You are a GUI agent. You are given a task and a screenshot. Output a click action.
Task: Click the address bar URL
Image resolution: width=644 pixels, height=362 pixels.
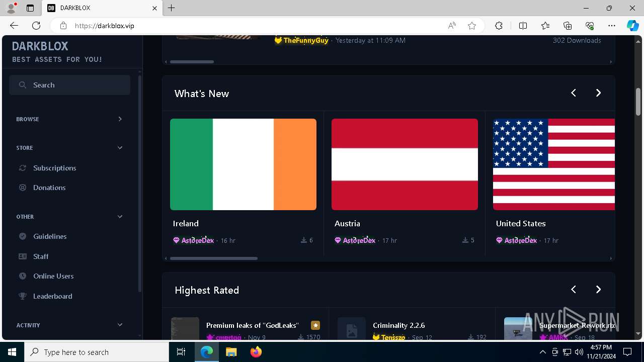click(105, 26)
